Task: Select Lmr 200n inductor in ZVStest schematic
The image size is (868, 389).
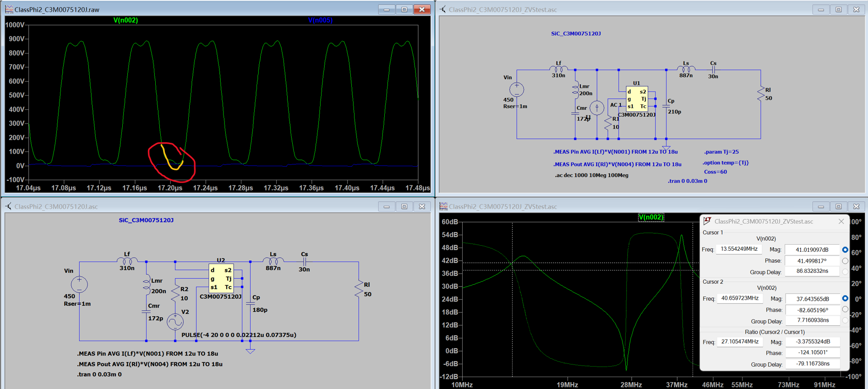Action: [x=575, y=90]
